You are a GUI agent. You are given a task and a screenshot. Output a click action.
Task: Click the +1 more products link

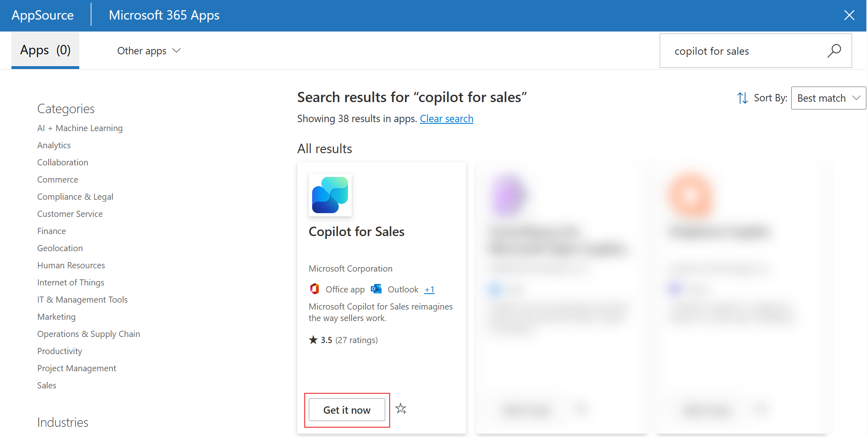pyautogui.click(x=429, y=290)
